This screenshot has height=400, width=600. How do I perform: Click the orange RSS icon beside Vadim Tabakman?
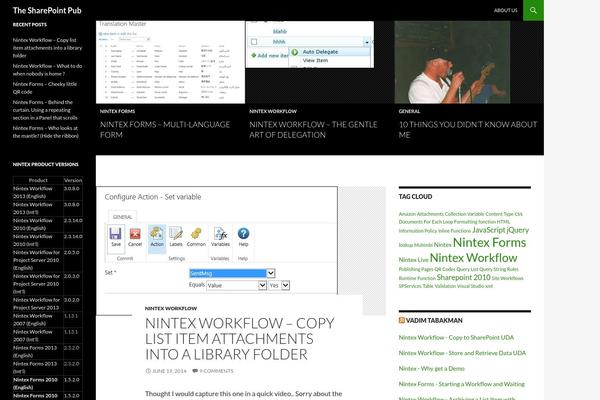[x=401, y=320]
